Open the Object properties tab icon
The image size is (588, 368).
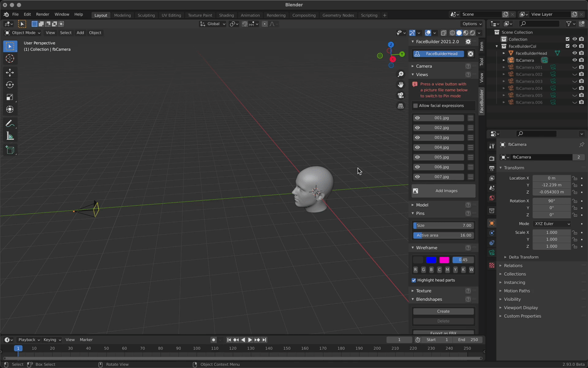point(492,223)
